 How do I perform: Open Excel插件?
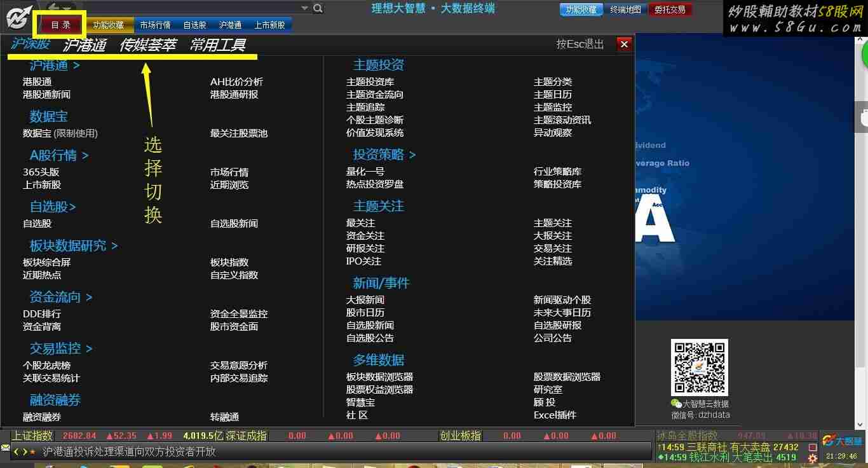click(555, 415)
